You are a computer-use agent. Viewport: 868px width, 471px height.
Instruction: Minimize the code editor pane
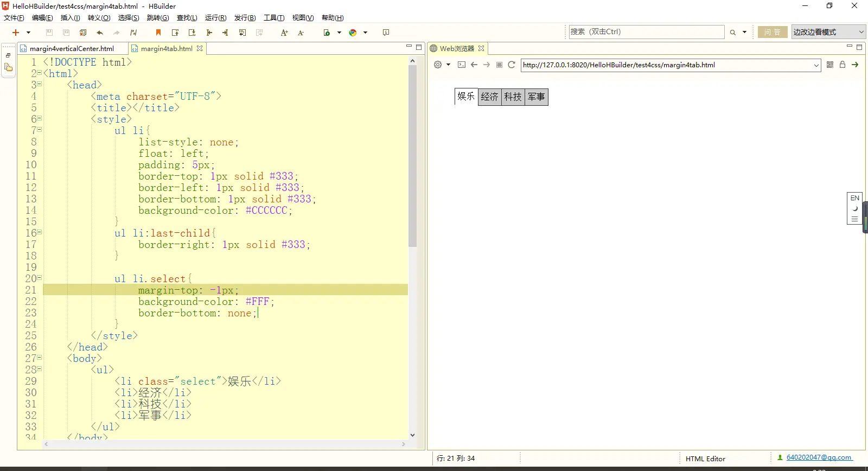409,47
